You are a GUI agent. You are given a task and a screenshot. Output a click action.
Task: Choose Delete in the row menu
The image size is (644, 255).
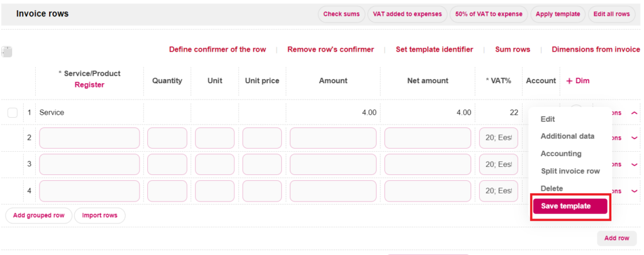[552, 188]
